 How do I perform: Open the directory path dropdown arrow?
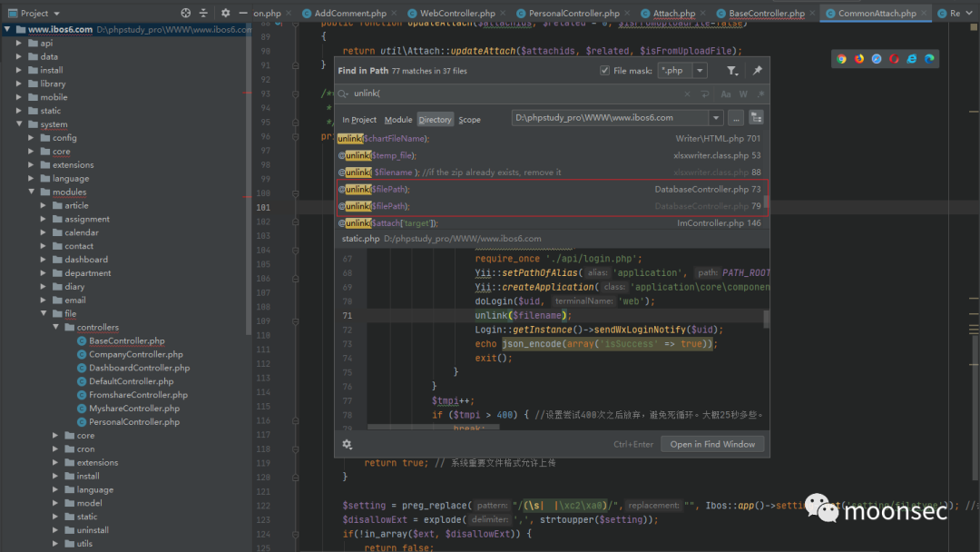tap(716, 118)
